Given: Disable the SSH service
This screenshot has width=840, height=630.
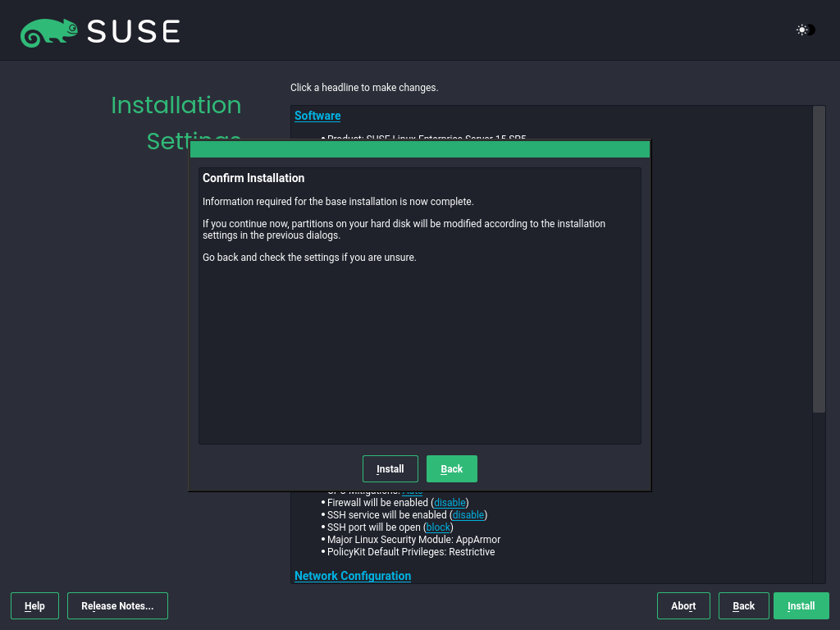Looking at the screenshot, I should pyautogui.click(x=468, y=514).
